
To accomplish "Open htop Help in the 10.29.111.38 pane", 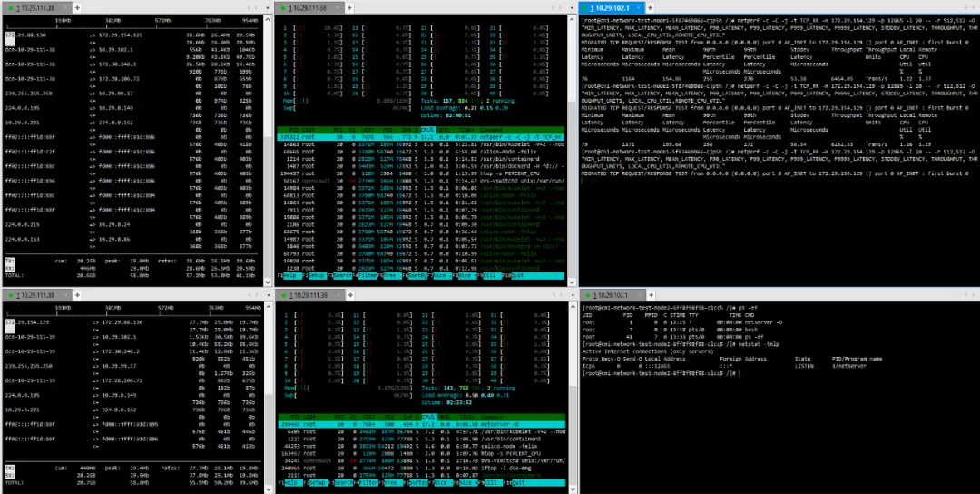I will click(292, 276).
